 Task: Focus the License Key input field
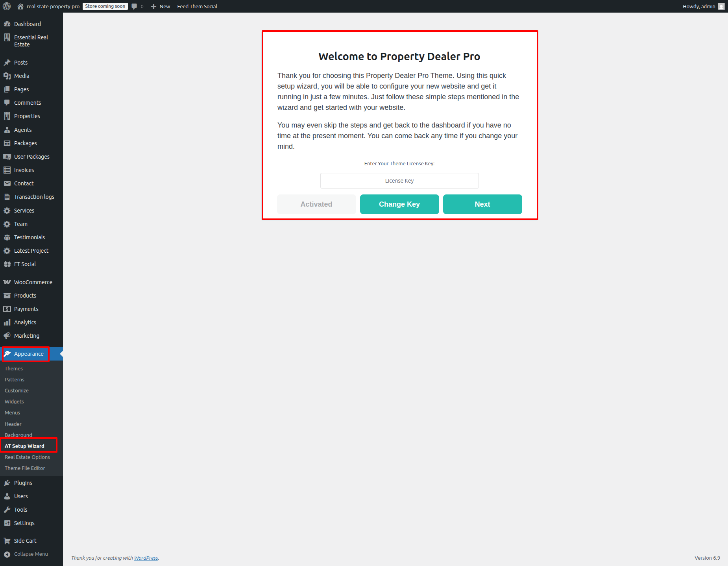(399, 181)
